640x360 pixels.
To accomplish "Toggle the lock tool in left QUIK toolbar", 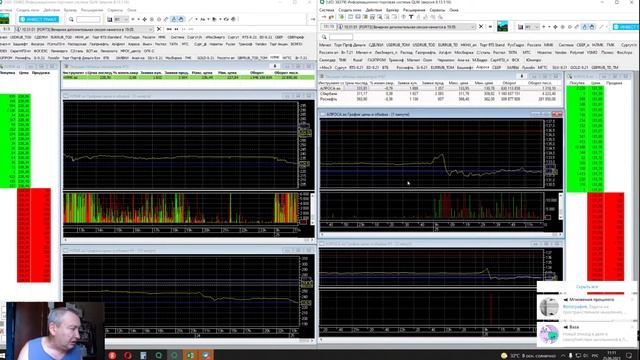I will (x=173, y=19).
